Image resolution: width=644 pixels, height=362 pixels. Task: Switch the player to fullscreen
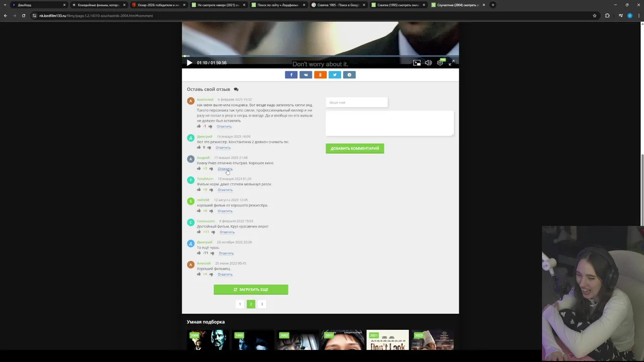coord(451,63)
